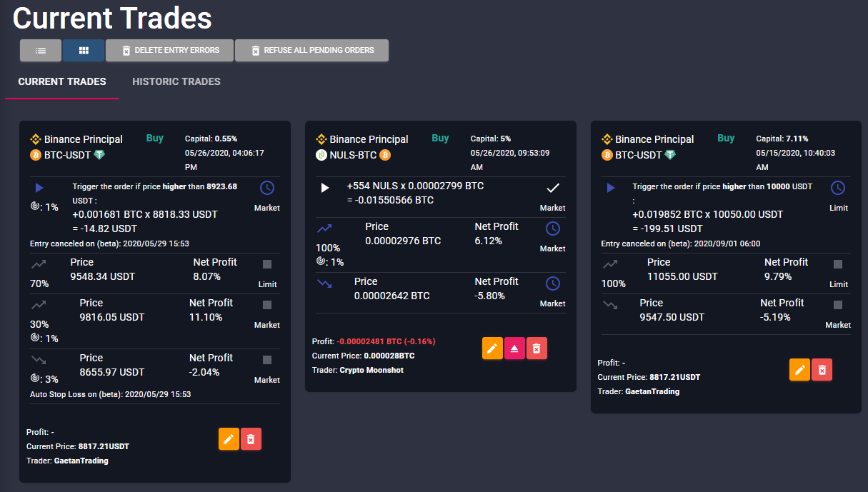
Task: Click the Delete Entry Errors button
Action: [x=169, y=51]
